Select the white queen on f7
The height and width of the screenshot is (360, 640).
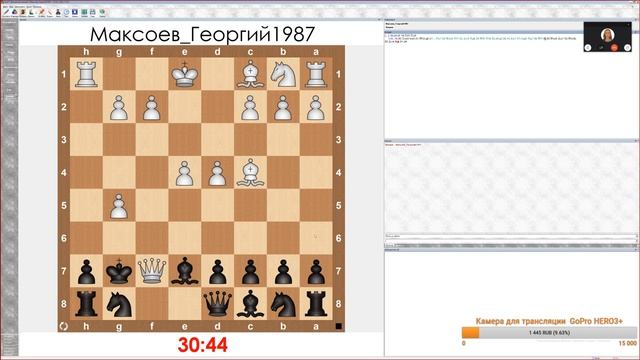(152, 271)
